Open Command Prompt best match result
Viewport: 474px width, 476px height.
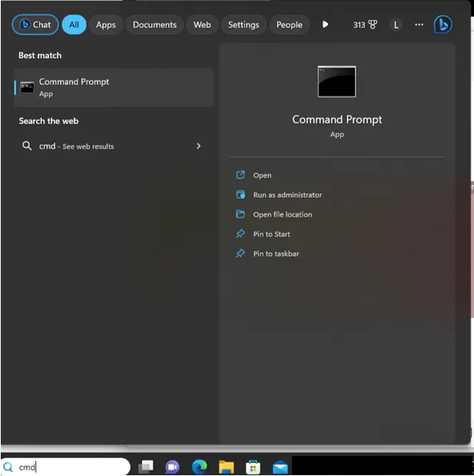click(113, 88)
